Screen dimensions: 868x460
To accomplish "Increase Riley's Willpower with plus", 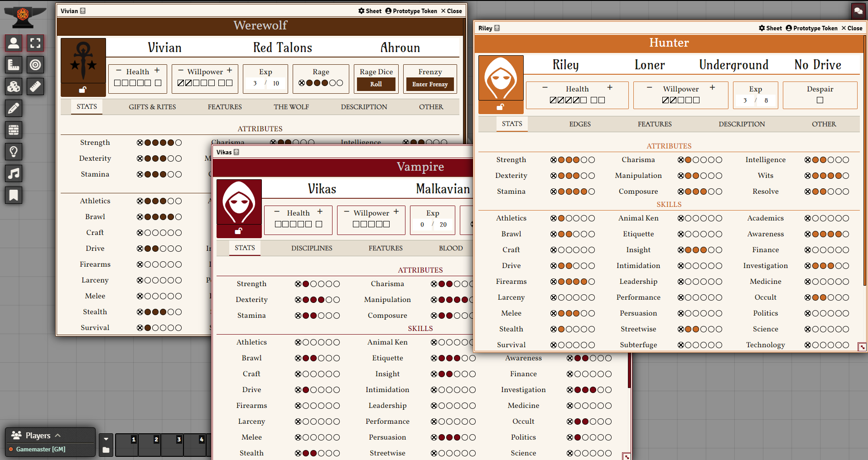I will [x=712, y=87].
